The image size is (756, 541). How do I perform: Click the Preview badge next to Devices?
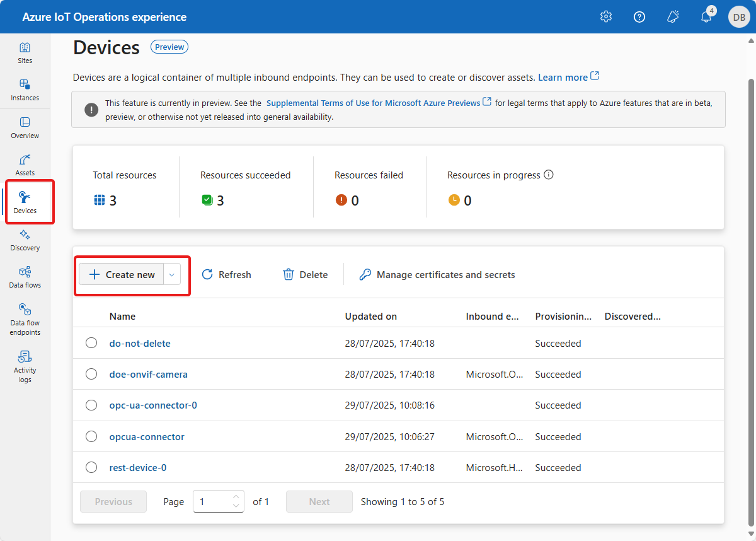[x=169, y=47]
